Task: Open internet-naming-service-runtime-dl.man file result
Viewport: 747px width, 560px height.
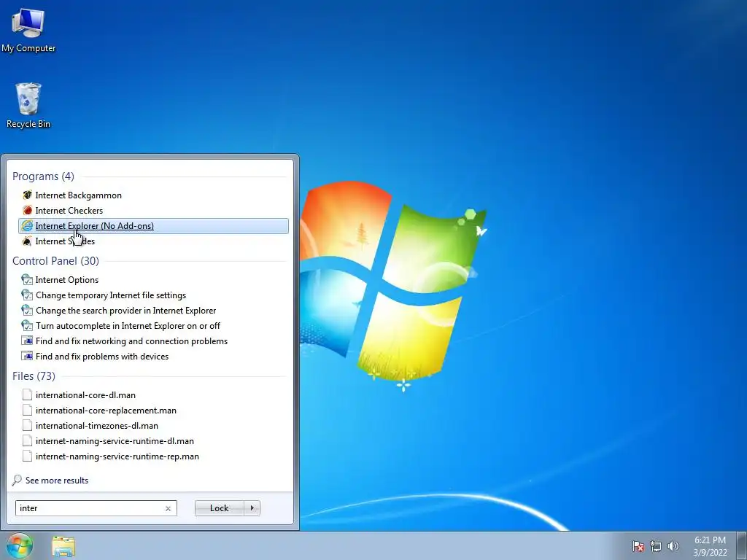Action: (153, 441)
